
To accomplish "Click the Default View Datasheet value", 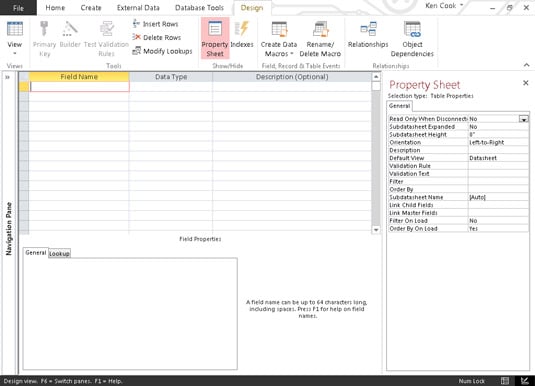I will pos(497,158).
